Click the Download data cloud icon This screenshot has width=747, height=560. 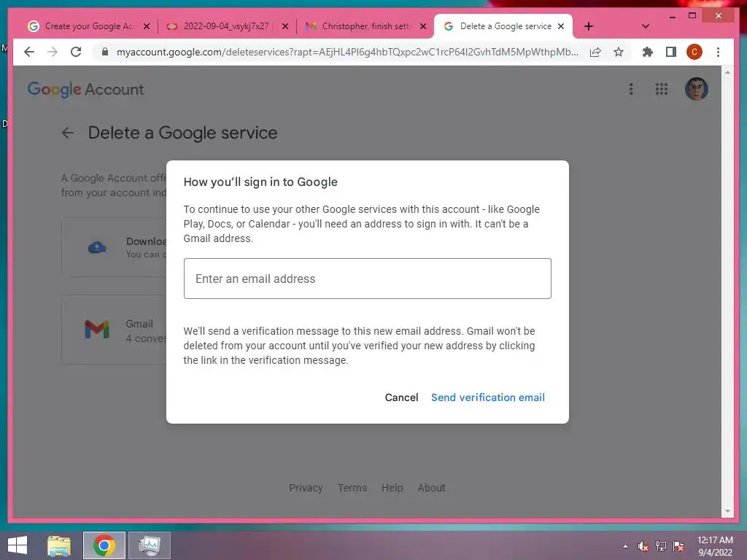(x=97, y=247)
